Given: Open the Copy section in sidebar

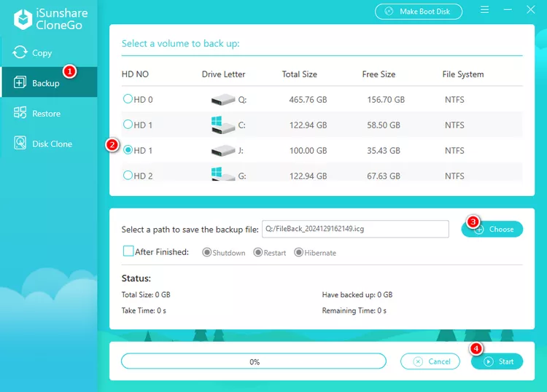Looking at the screenshot, I should pos(49,52).
